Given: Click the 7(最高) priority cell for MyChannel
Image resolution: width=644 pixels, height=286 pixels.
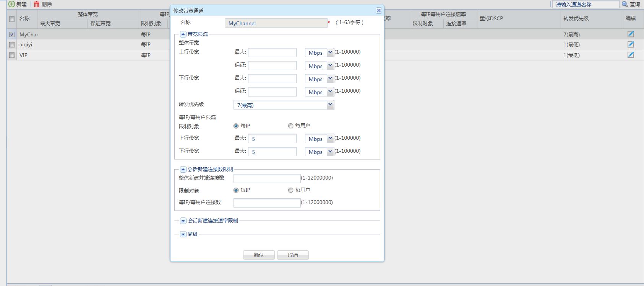Looking at the screenshot, I should coord(571,34).
